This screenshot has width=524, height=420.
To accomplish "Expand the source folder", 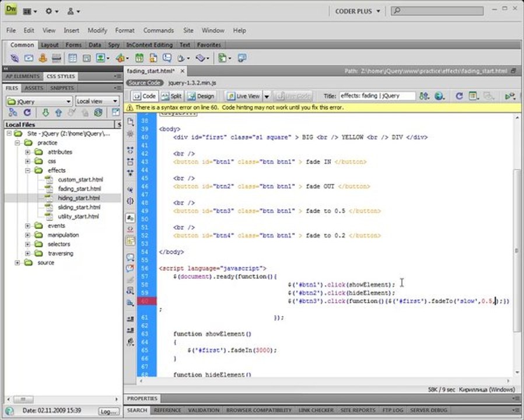I will pos(18,262).
